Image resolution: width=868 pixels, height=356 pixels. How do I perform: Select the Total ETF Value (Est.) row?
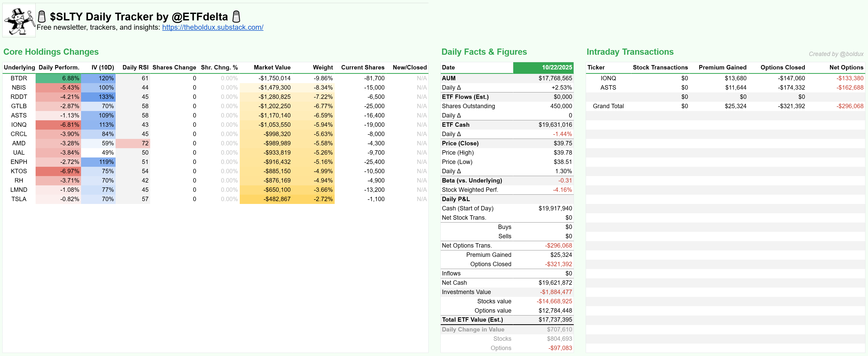[x=472, y=320]
